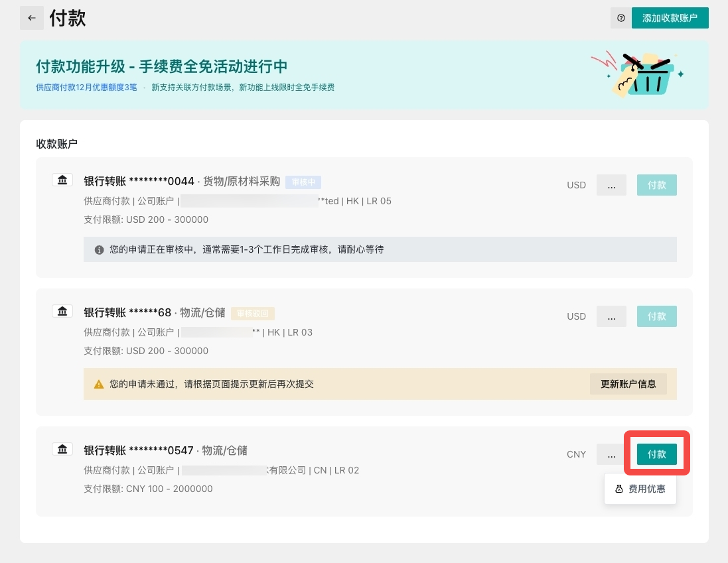
Task: Click the 审核驳回 status tag
Action: (x=252, y=313)
